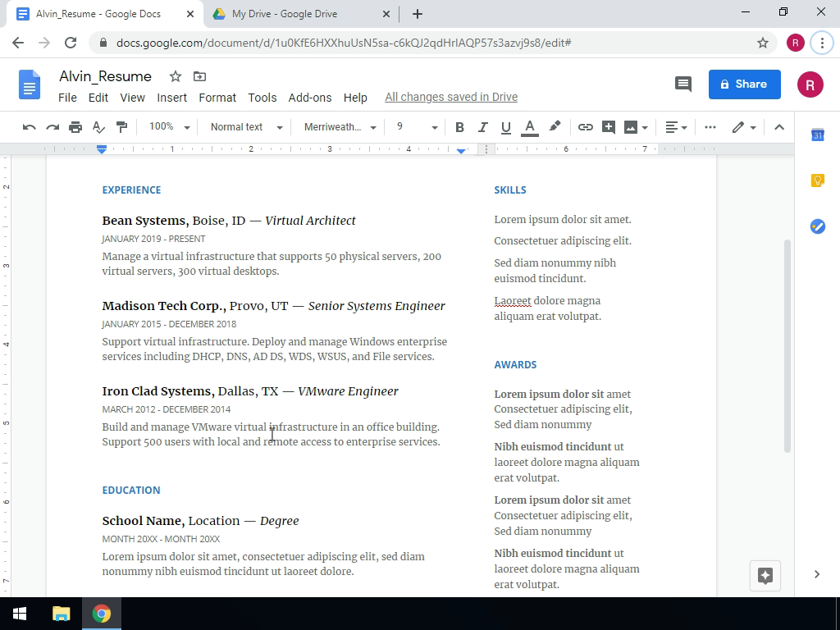Open the Format menu

(217, 97)
